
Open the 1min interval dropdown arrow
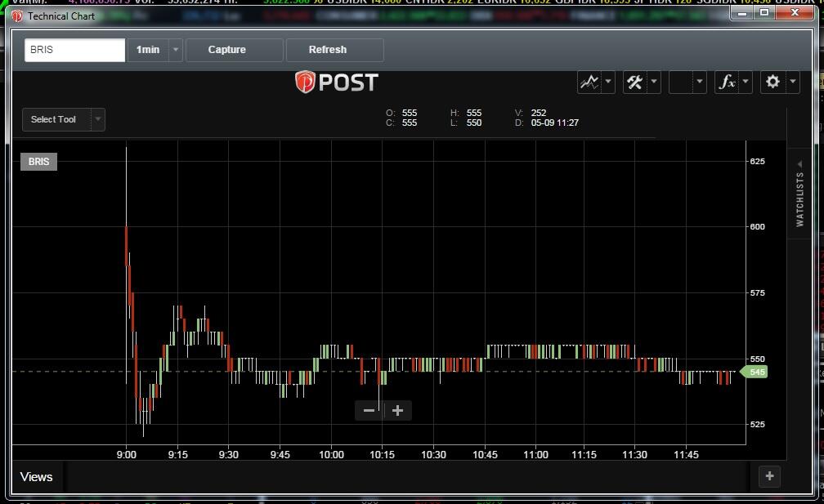tap(176, 50)
